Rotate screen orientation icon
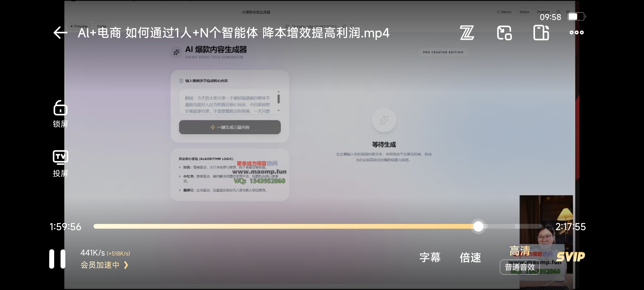644x290 pixels. tap(541, 33)
